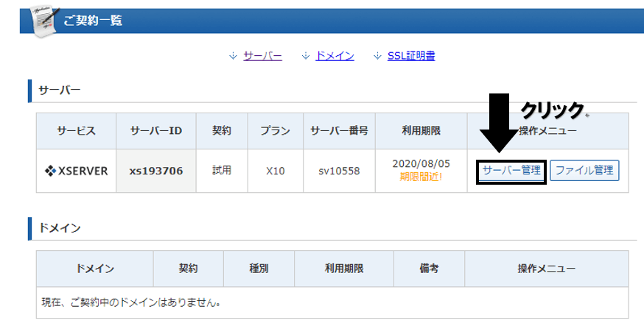Click the ドメイン section heading
The height and width of the screenshot is (326, 644).
tap(60, 228)
